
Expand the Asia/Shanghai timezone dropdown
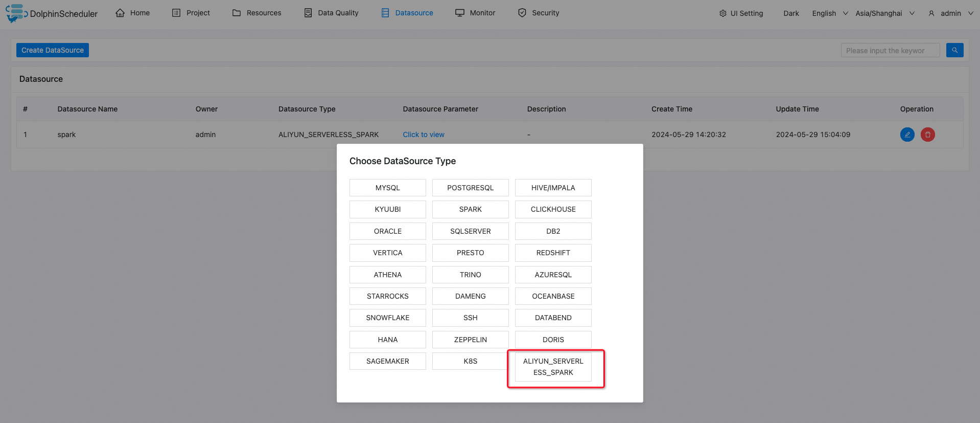pyautogui.click(x=885, y=13)
